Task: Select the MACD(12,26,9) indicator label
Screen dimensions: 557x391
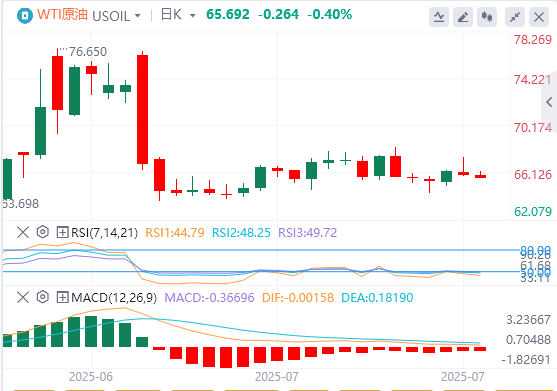Action: click(x=114, y=297)
